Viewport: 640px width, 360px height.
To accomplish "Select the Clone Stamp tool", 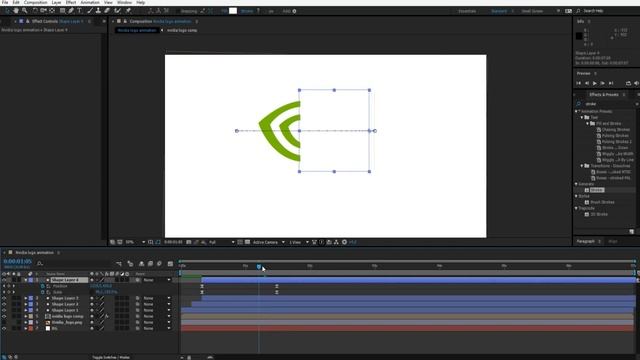I will [x=98, y=11].
